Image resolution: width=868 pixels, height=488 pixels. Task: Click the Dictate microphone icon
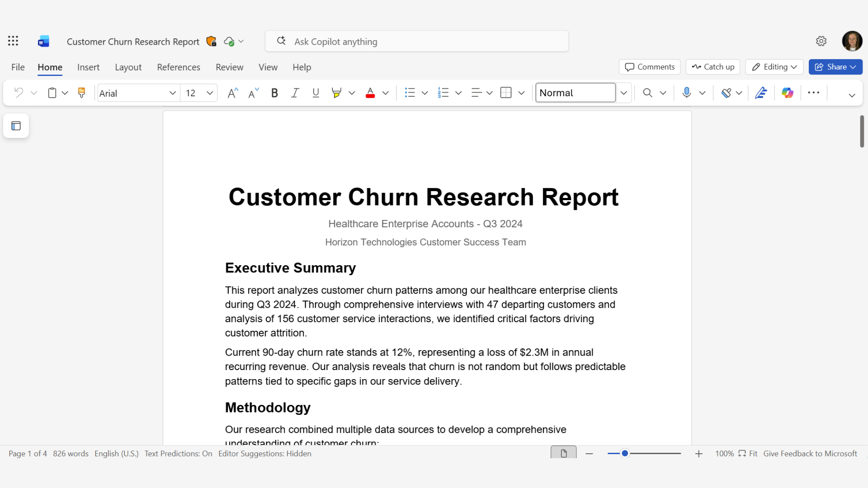[686, 93]
